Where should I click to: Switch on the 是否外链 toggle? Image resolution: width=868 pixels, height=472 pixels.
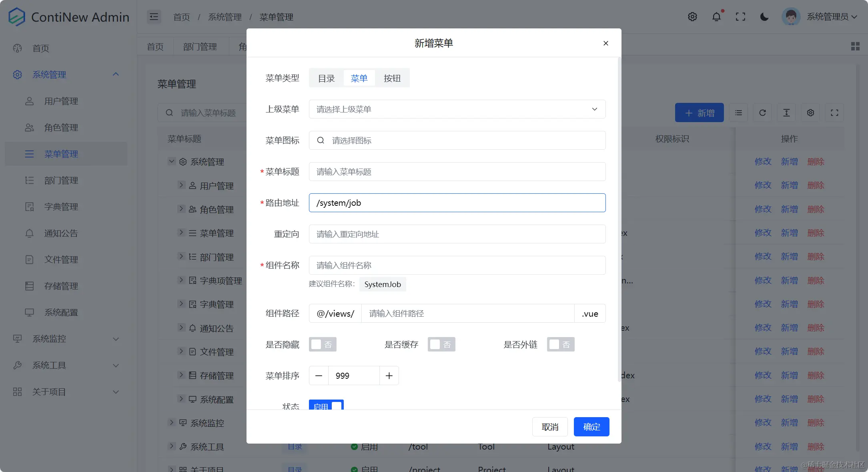[561, 344]
